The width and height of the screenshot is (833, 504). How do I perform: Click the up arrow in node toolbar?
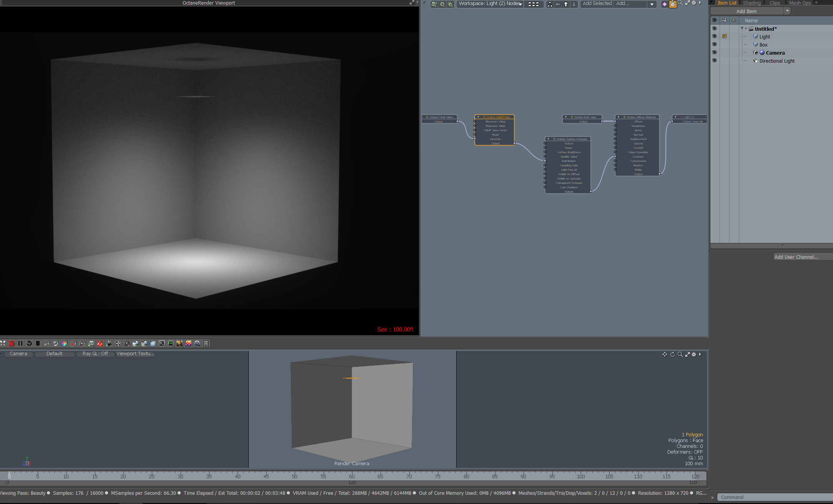566,4
